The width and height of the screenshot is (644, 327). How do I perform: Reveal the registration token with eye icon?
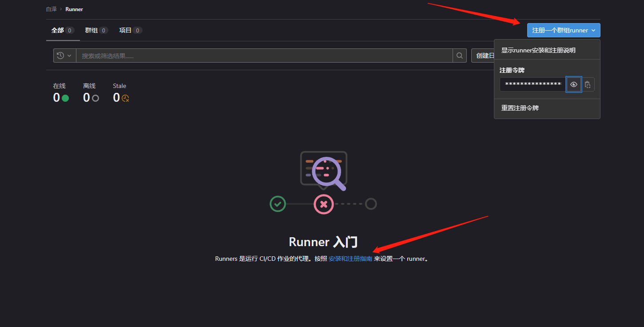tap(574, 84)
